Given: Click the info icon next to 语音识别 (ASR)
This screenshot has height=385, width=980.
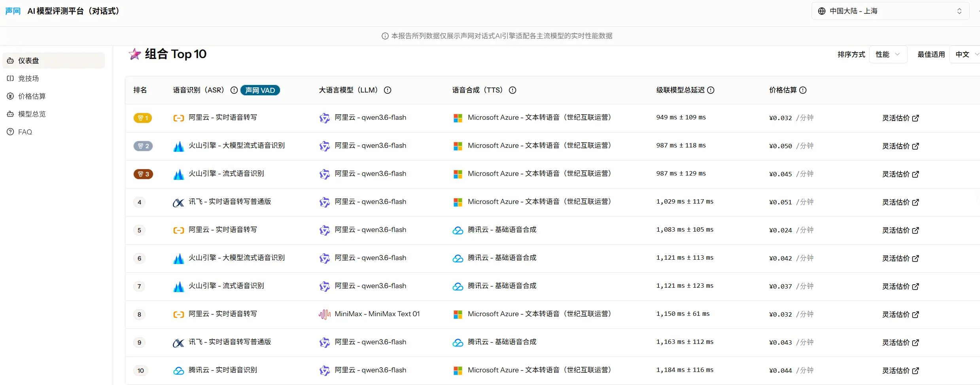Looking at the screenshot, I should [x=234, y=90].
